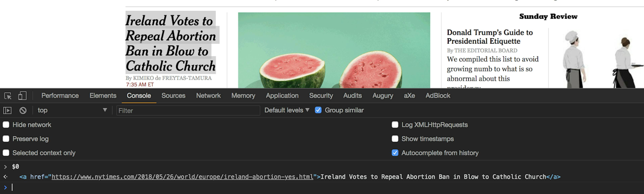Enable Show timestamps checkbox
Screen dimensions: 644x194
(395, 139)
